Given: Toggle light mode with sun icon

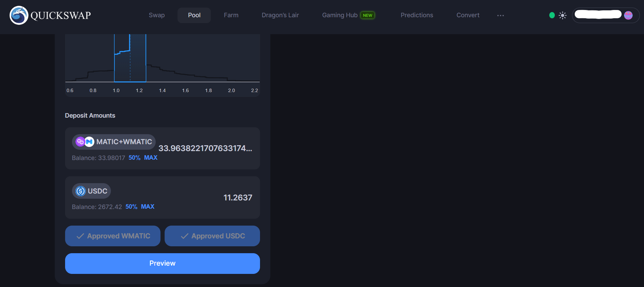Looking at the screenshot, I should pos(562,15).
